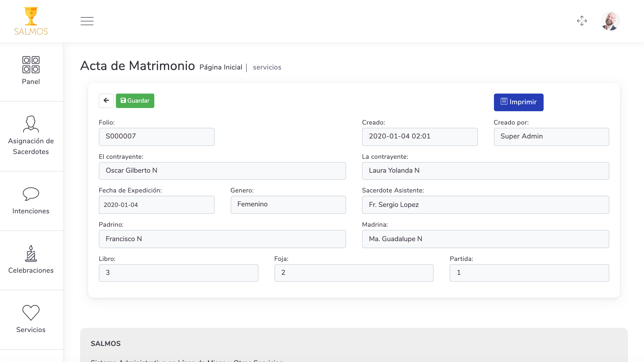Image resolution: width=644 pixels, height=362 pixels.
Task: Save the record with Guardar
Action: point(135,101)
